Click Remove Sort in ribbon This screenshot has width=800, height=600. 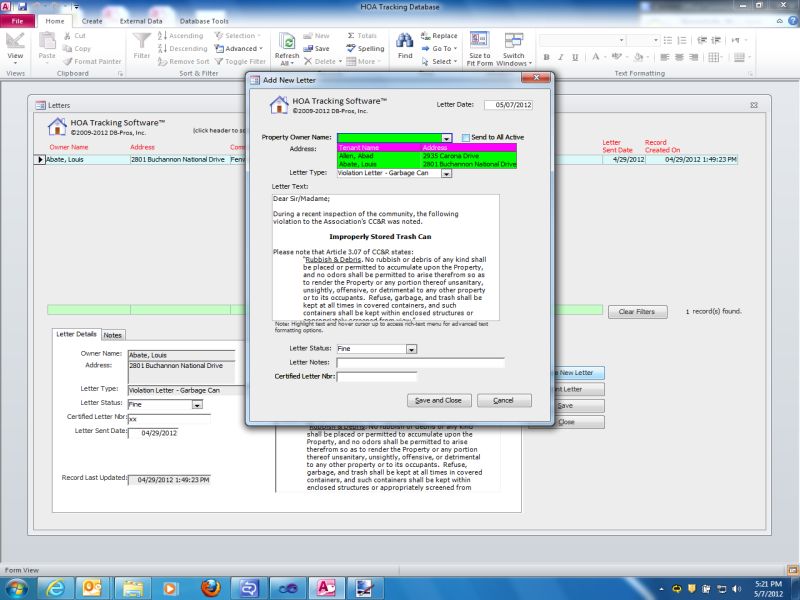point(184,61)
